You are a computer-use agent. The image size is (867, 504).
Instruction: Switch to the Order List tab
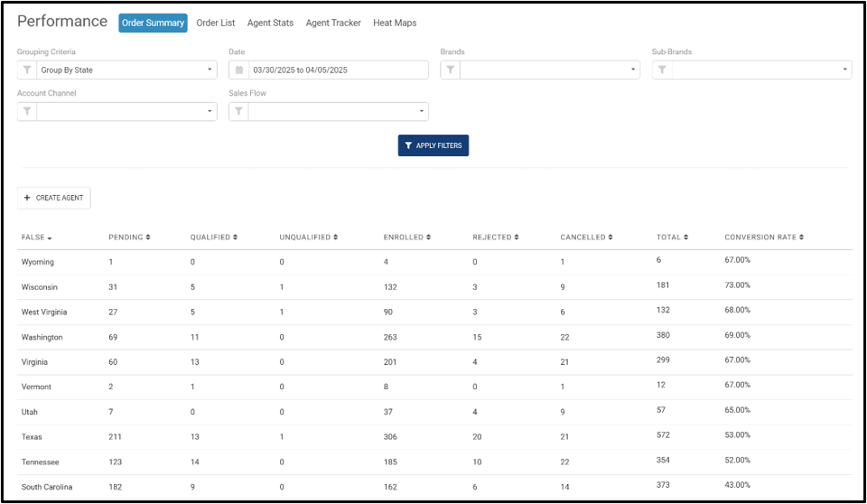tap(216, 23)
